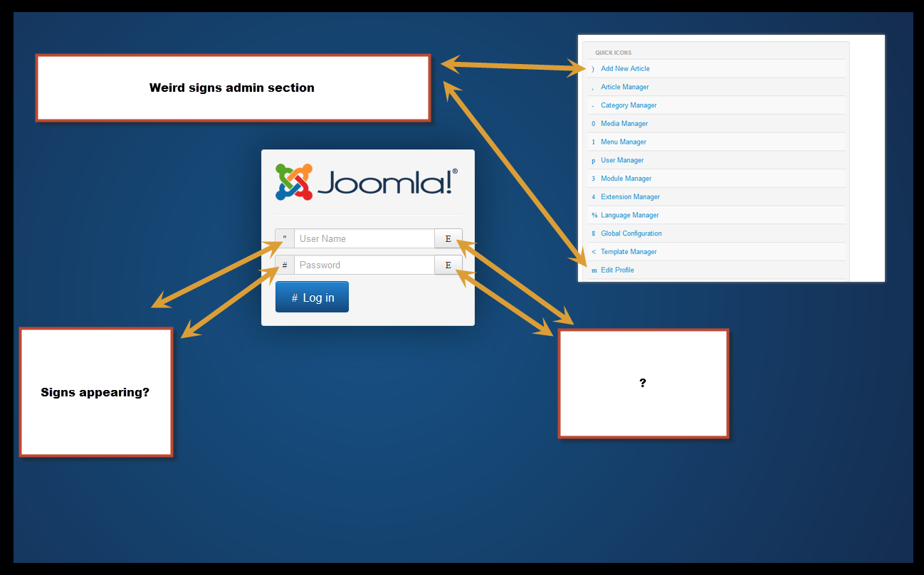Click the 1 glyph icon beside Menu Manager

[594, 142]
